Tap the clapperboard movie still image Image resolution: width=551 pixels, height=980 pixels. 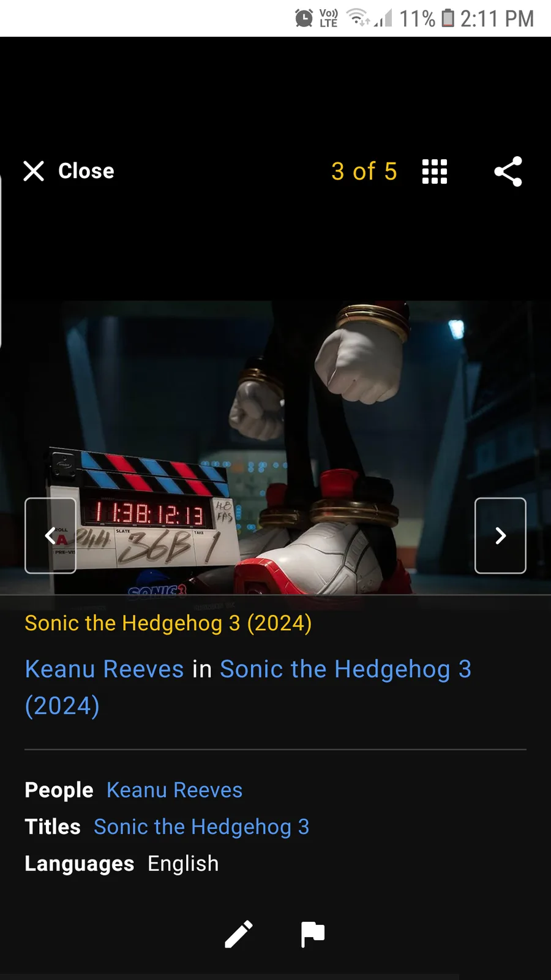pos(275,447)
